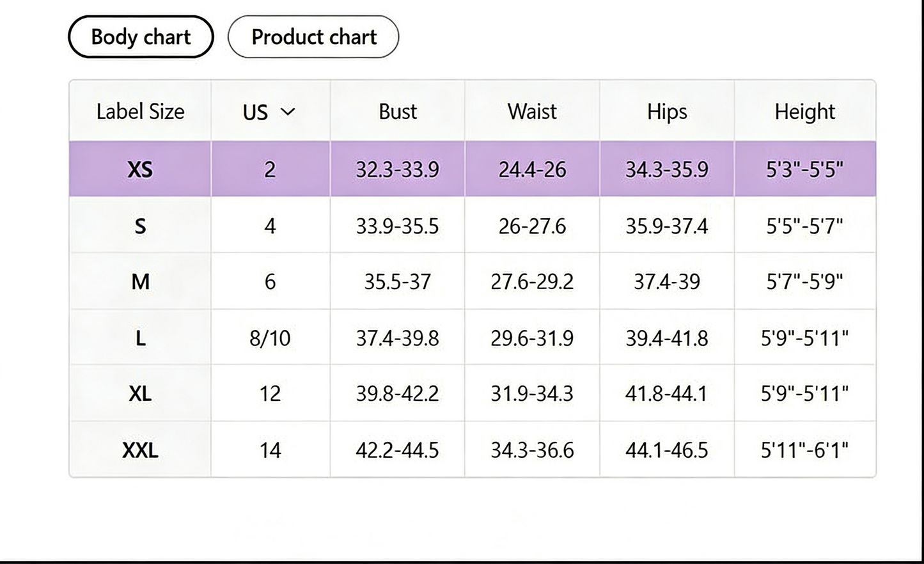This screenshot has width=924, height=564.
Task: Open the Product chart tab
Action: tap(313, 37)
